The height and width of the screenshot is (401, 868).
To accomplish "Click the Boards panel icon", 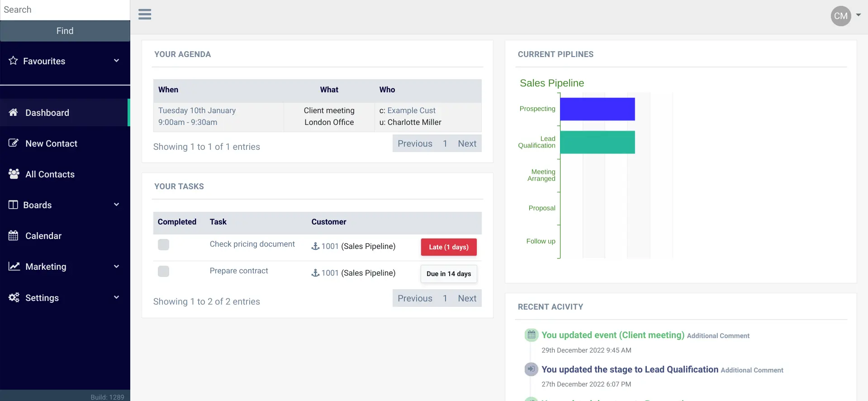I will [x=13, y=205].
